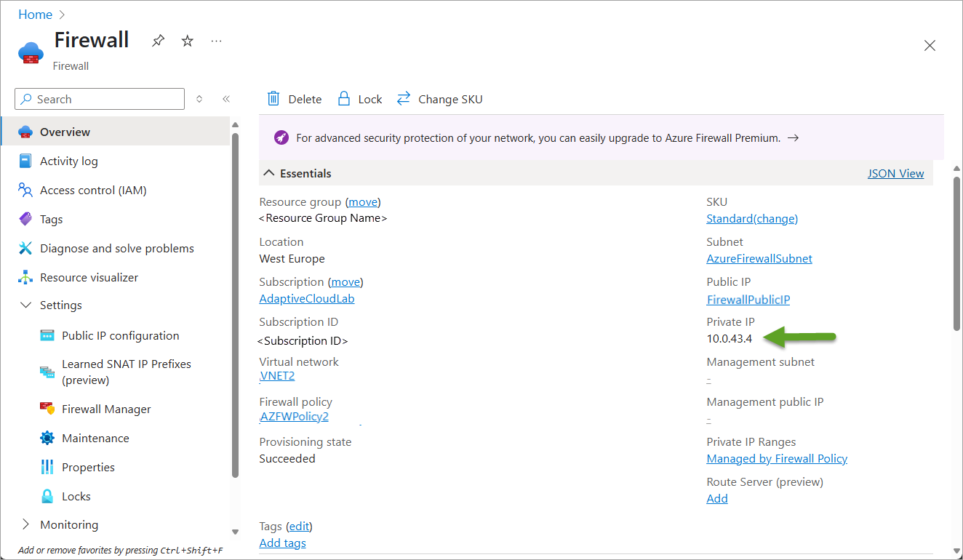
Task: Collapse the Essentials section
Action: tap(269, 173)
